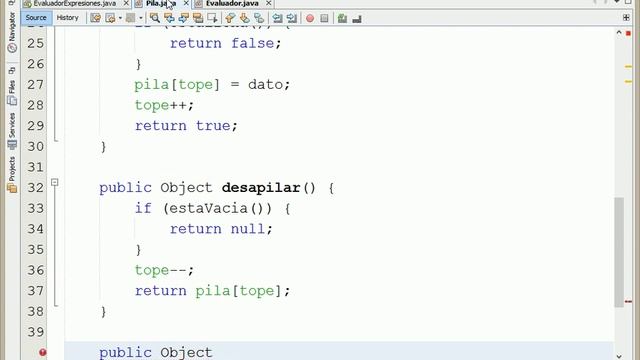Click the 'tope--;' statement
640x360 pixels.
(164, 270)
